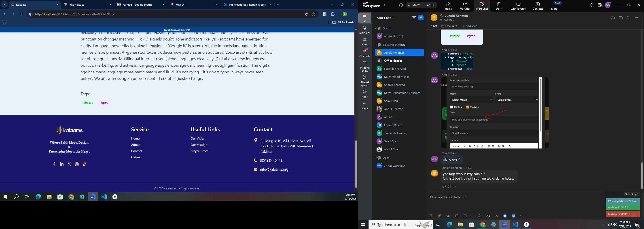Click the Zoom search box

click(422, 5)
